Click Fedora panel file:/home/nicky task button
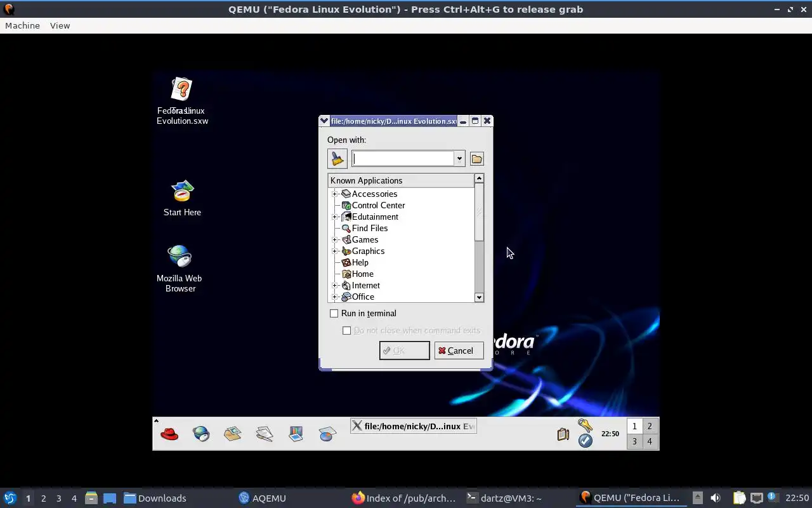The width and height of the screenshot is (812, 508). [413, 426]
